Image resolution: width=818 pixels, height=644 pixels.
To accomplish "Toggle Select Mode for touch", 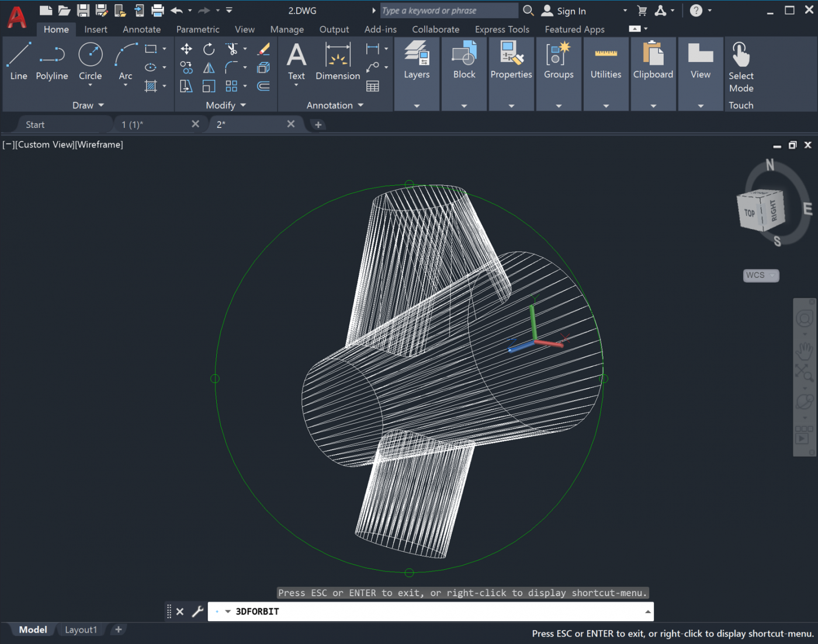I will (741, 67).
